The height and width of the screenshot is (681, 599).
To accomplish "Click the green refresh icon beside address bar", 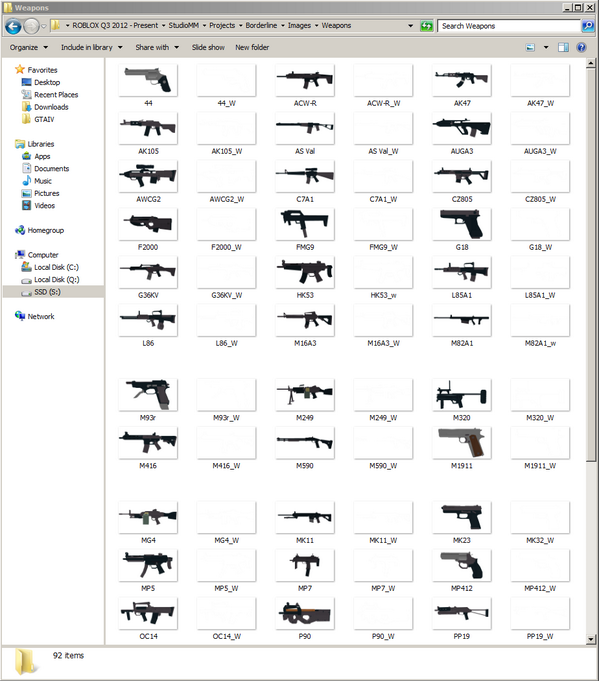I will [427, 26].
